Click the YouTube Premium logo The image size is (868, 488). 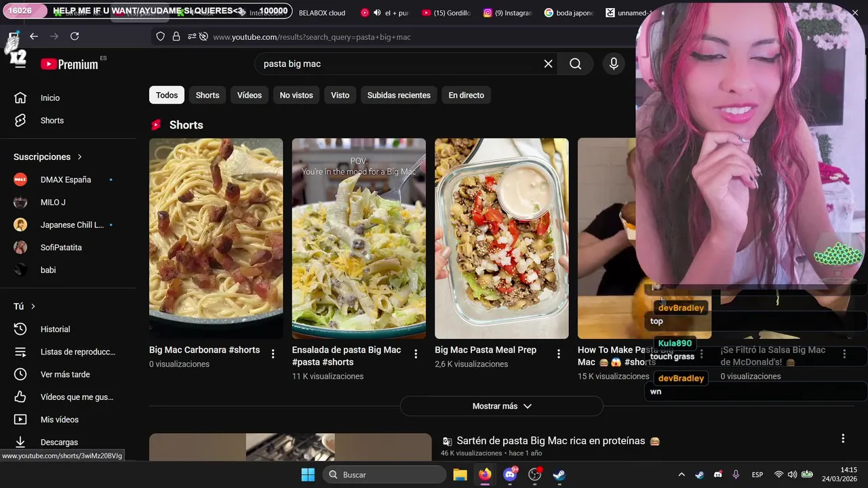tap(69, 64)
